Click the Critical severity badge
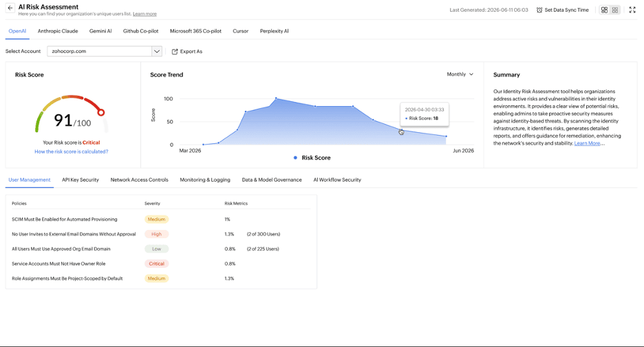 (156, 264)
